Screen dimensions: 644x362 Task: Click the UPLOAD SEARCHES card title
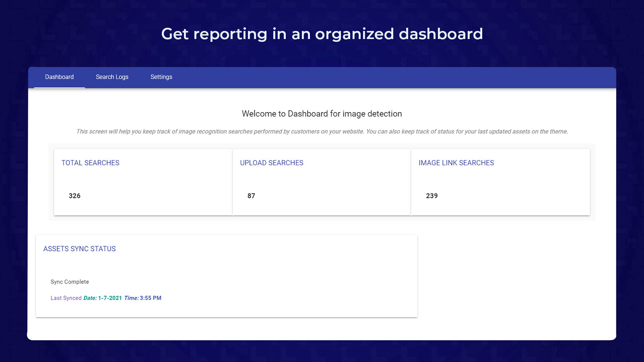(272, 163)
